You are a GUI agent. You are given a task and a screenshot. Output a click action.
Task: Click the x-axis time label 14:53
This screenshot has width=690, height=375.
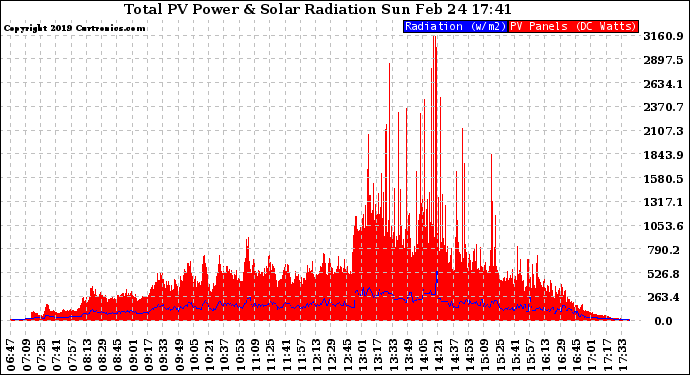[469, 355]
